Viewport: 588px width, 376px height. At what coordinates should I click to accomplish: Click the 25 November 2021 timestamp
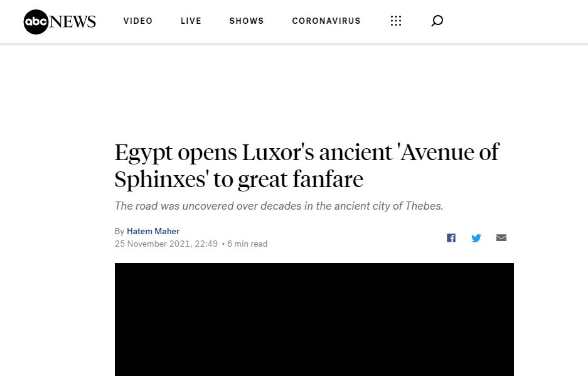(x=166, y=244)
